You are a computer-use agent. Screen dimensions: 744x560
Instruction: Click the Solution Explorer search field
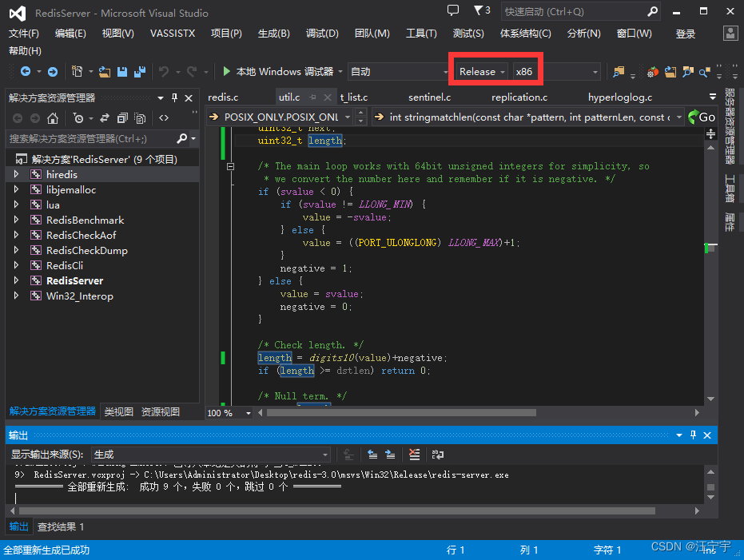pos(91,138)
